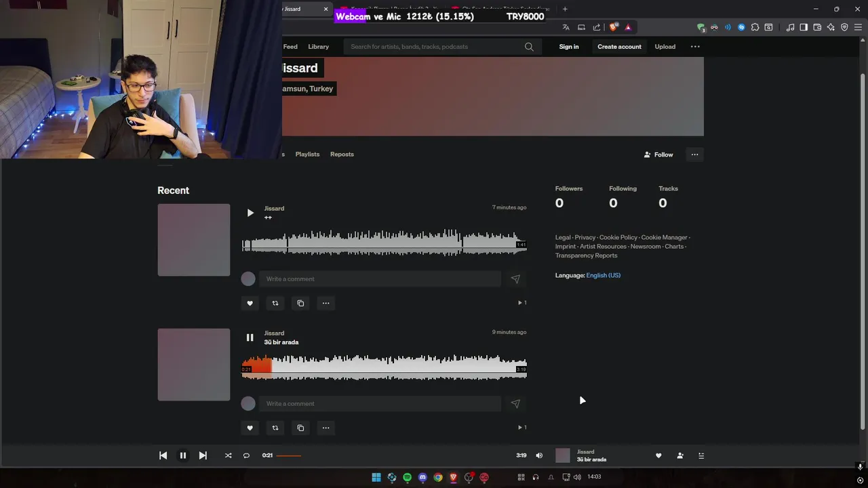Switch to the Playlists tab
Viewport: 868px width, 488px height.
pos(307,155)
